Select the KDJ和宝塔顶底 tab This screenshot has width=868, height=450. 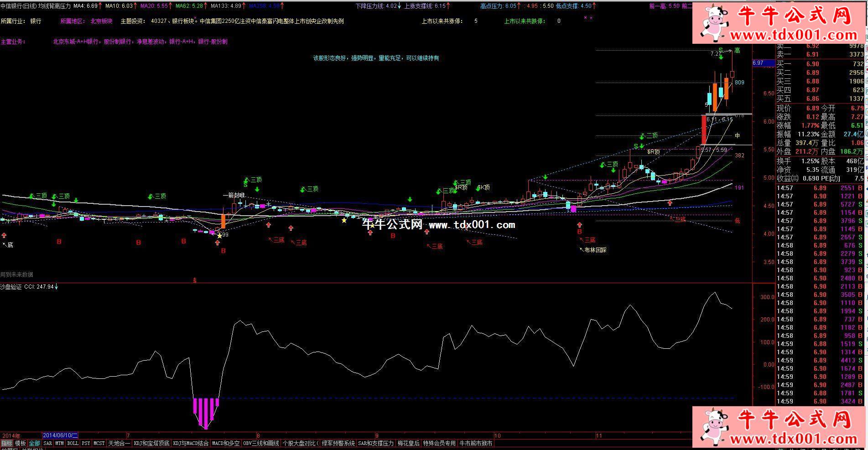(x=151, y=443)
